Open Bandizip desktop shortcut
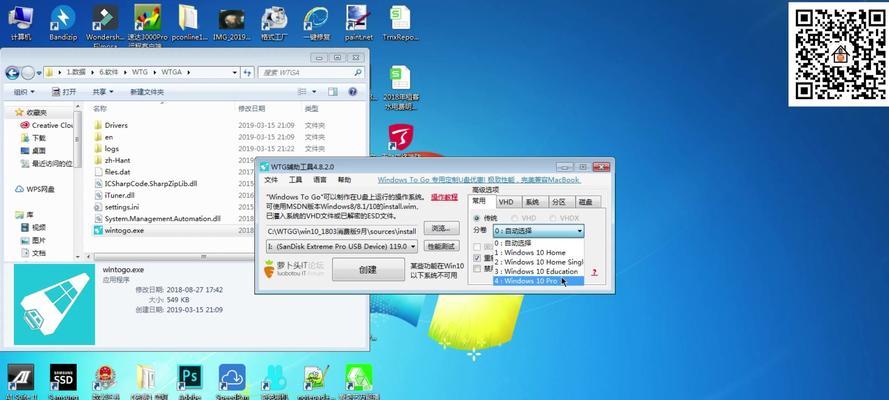Screen dimensions: 889x400 click(62, 22)
